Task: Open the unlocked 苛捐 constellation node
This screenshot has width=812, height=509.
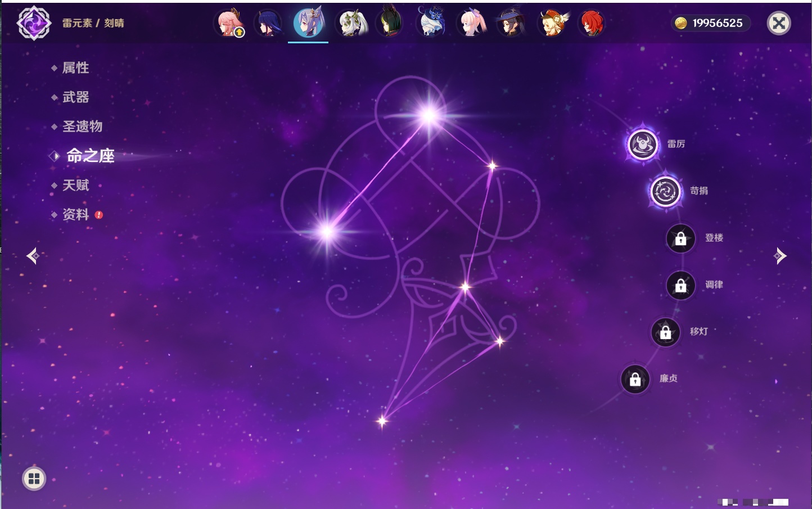Action: (x=665, y=191)
